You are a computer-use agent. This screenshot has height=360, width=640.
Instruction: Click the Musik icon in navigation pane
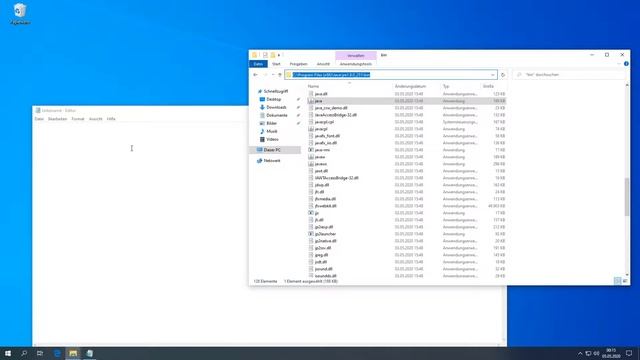[x=262, y=131]
